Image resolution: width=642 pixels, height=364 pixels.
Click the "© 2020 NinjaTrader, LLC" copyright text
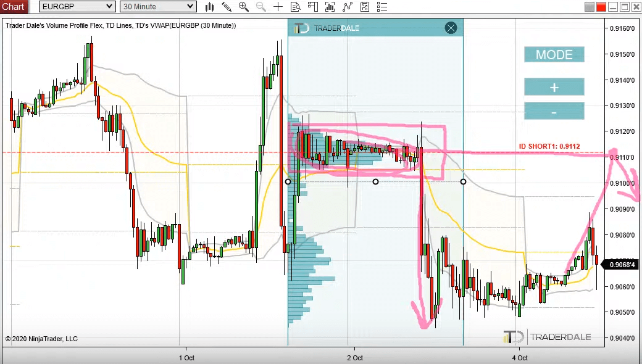tap(41, 339)
